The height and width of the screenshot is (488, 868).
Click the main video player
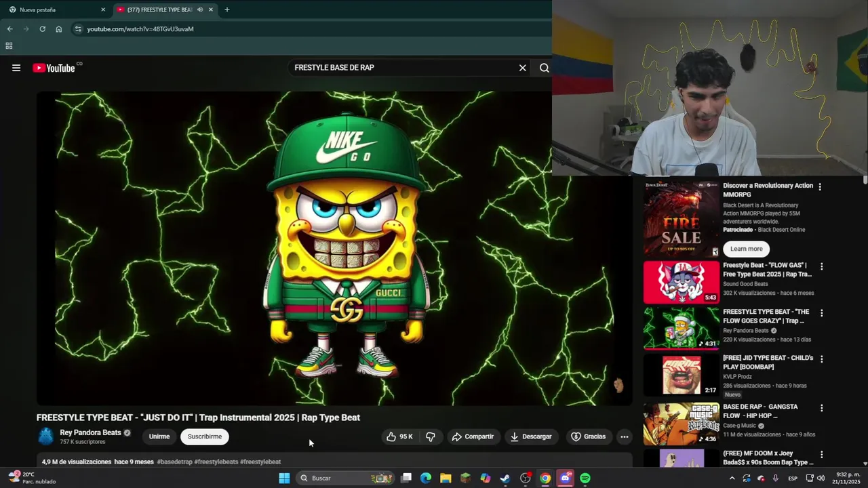(x=334, y=248)
